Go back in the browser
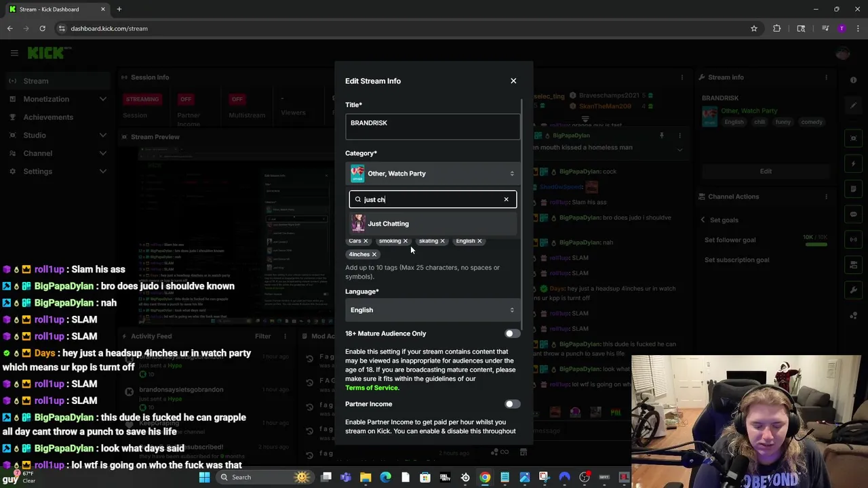The width and height of the screenshot is (868, 488). pyautogui.click(x=10, y=28)
